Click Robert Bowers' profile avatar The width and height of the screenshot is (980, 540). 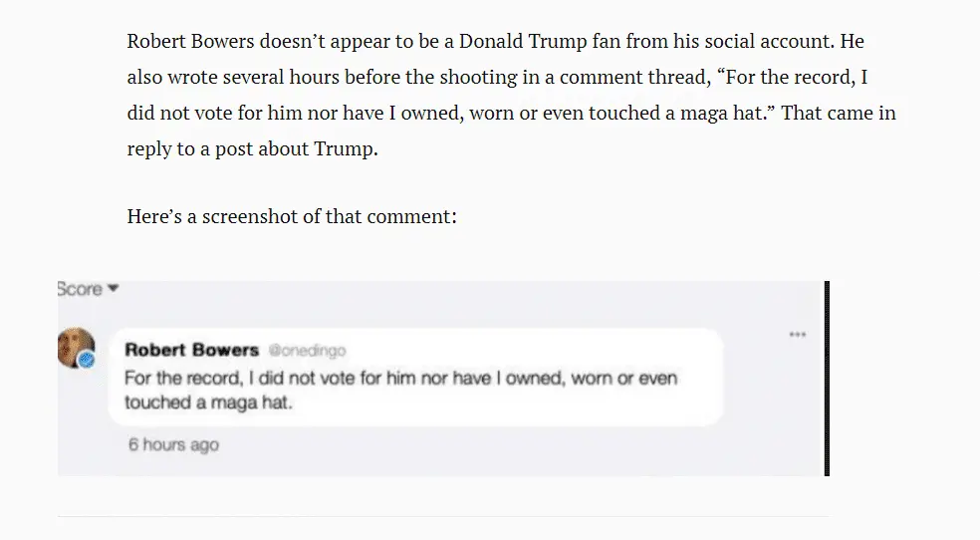click(x=75, y=348)
